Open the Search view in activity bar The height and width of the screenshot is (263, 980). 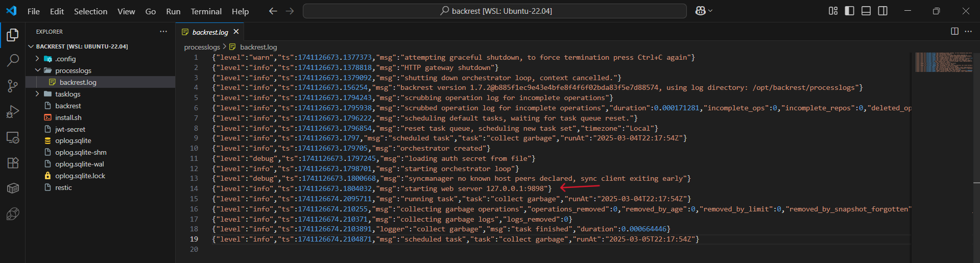point(13,60)
